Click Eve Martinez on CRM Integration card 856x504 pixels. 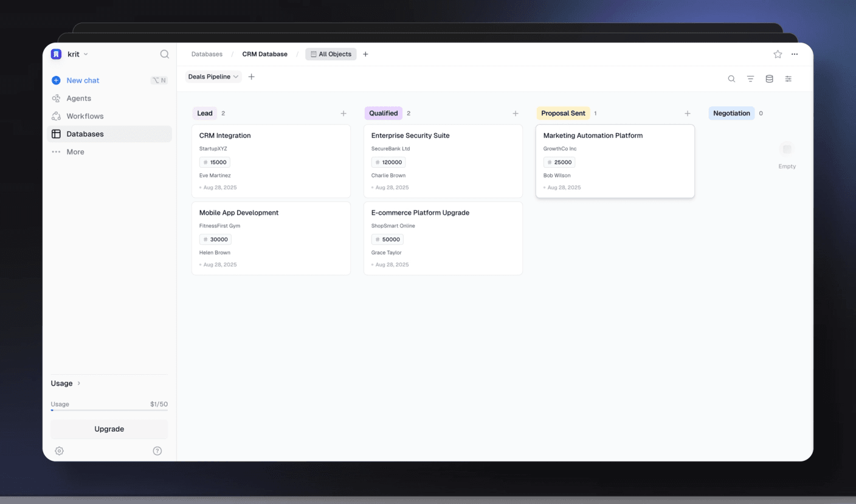(x=215, y=176)
